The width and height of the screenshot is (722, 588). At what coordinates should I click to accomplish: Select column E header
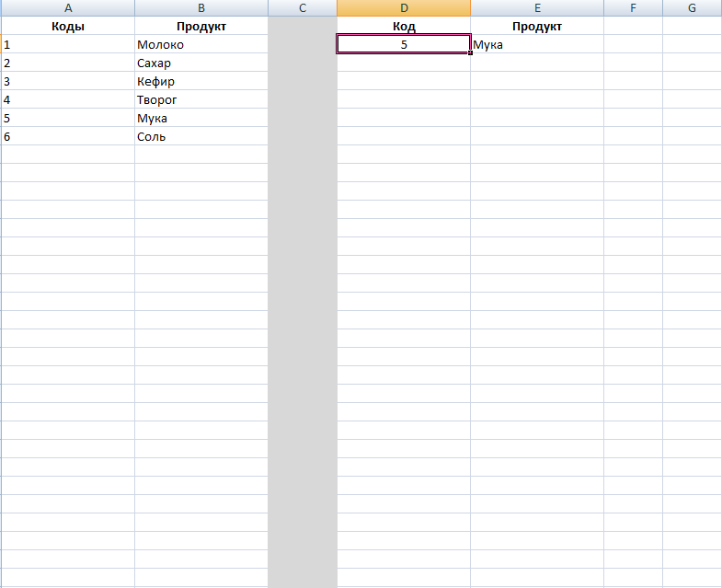tap(537, 8)
